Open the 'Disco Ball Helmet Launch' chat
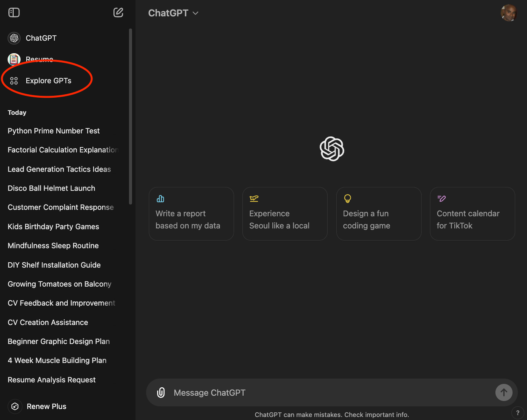The height and width of the screenshot is (420, 527). (x=51, y=188)
